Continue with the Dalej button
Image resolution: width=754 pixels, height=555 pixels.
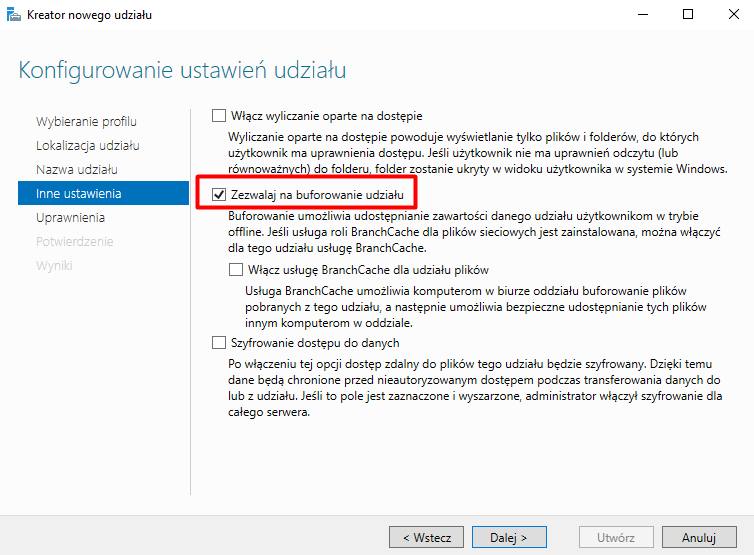[509, 537]
